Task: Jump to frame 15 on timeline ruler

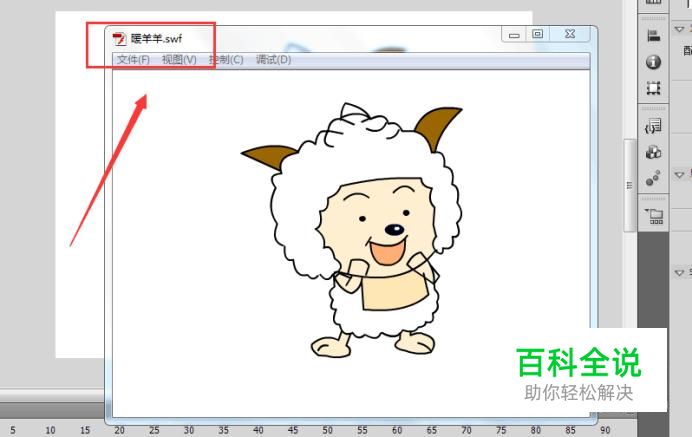Action: pos(85,430)
